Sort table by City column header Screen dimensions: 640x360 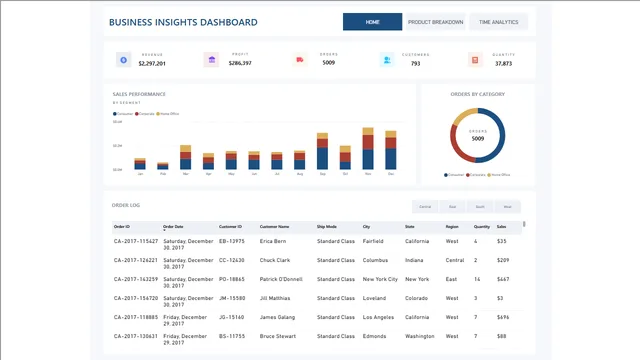pos(366,227)
